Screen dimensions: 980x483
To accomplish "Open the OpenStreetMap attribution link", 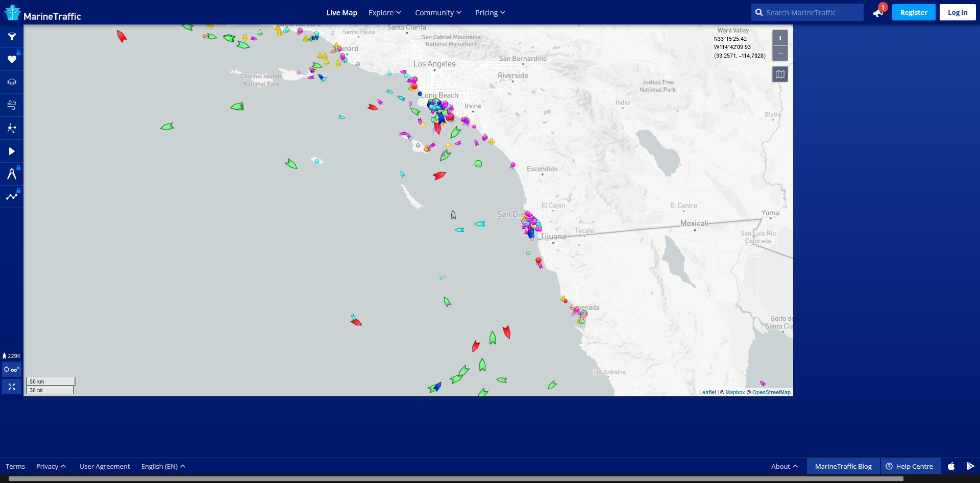I will click(x=771, y=392).
